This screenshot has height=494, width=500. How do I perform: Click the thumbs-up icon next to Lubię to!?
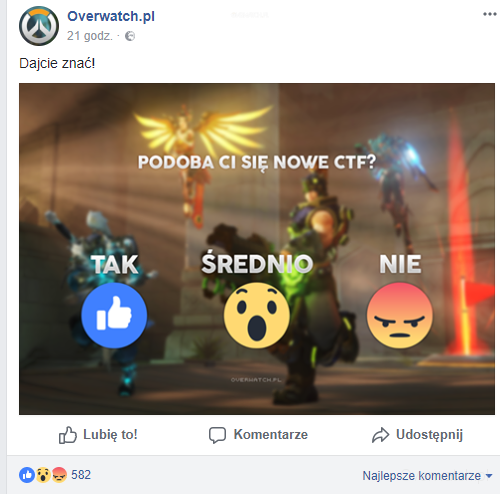click(68, 435)
